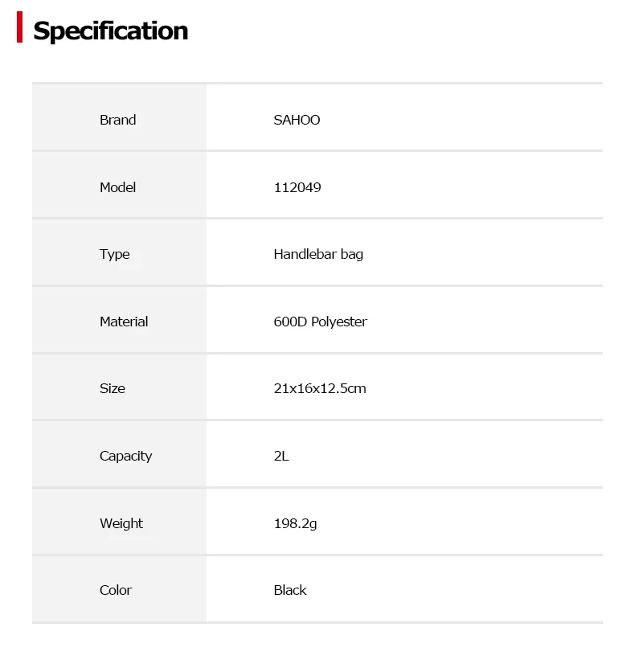Click the Specification heading

click(111, 31)
